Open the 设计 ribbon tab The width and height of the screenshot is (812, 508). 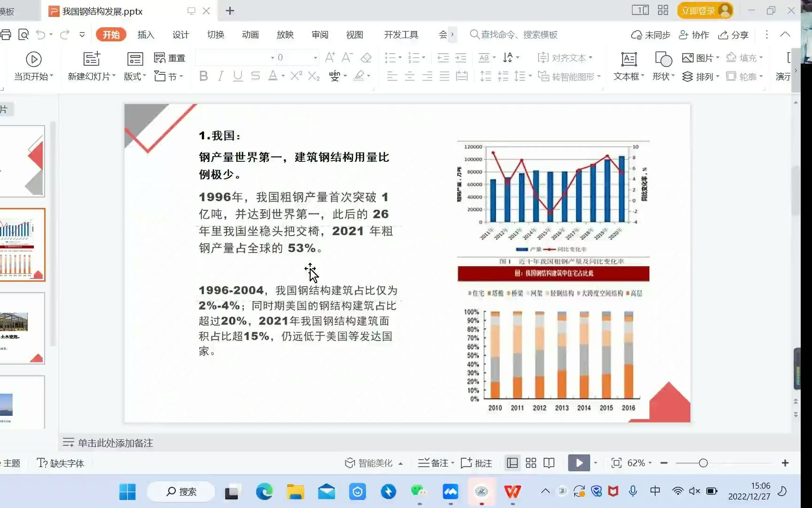pyautogui.click(x=180, y=34)
